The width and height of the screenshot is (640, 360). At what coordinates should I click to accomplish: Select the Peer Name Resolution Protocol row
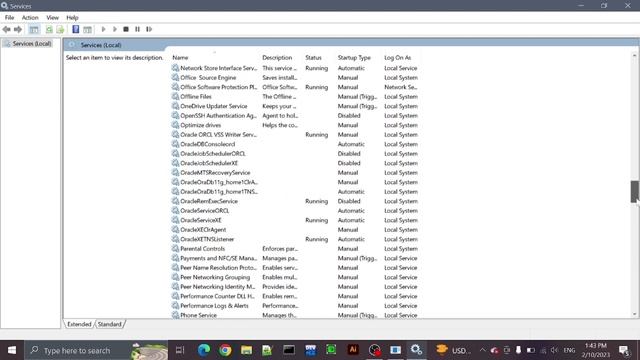pyautogui.click(x=296, y=268)
